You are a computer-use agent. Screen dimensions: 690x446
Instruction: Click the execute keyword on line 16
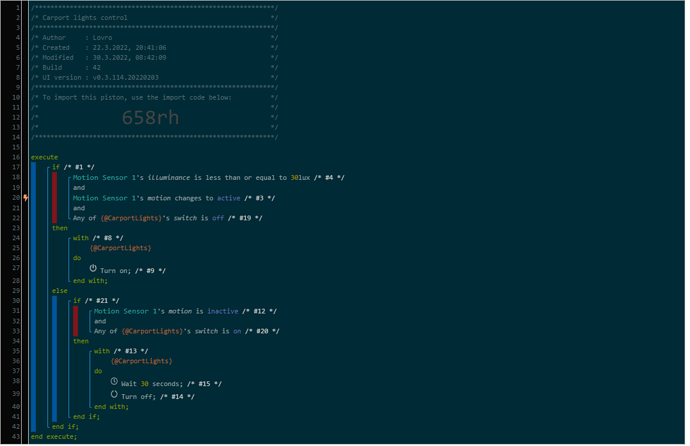(x=44, y=157)
